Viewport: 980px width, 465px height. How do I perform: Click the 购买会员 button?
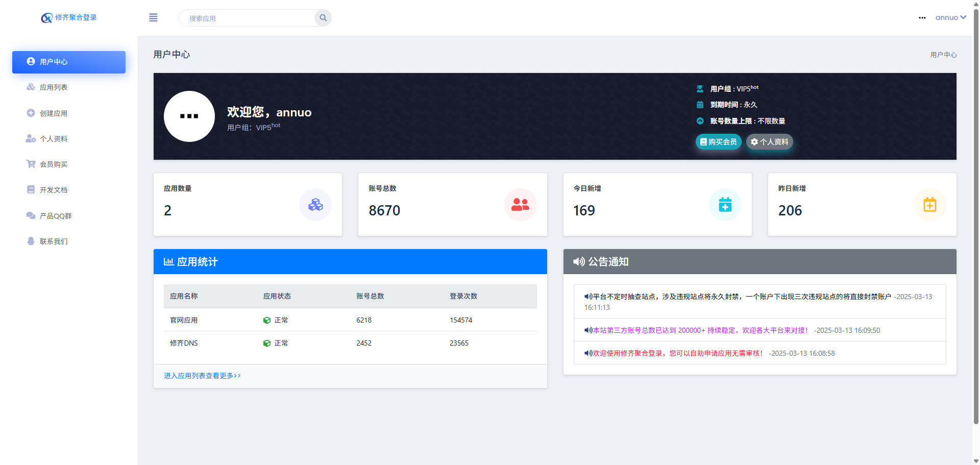718,142
